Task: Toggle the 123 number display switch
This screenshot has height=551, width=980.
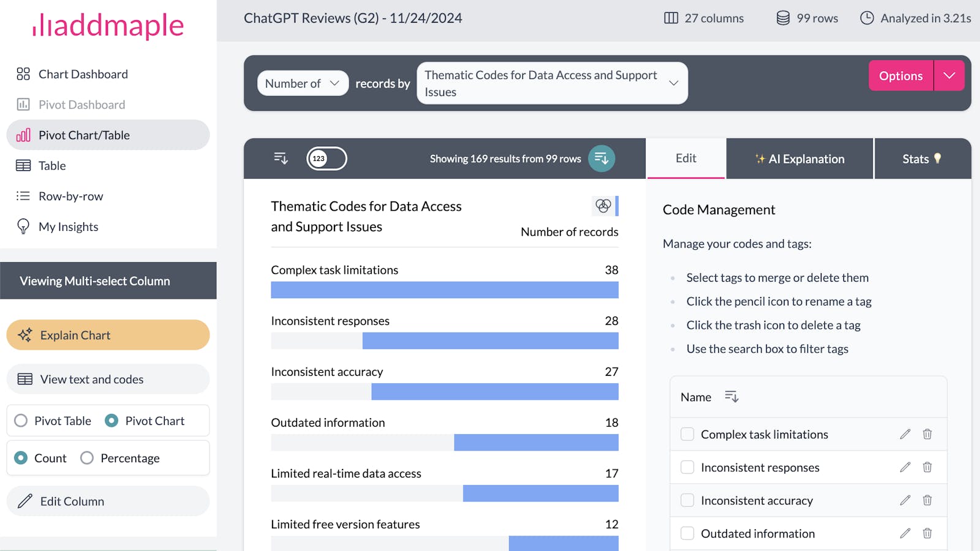Action: coord(326,159)
